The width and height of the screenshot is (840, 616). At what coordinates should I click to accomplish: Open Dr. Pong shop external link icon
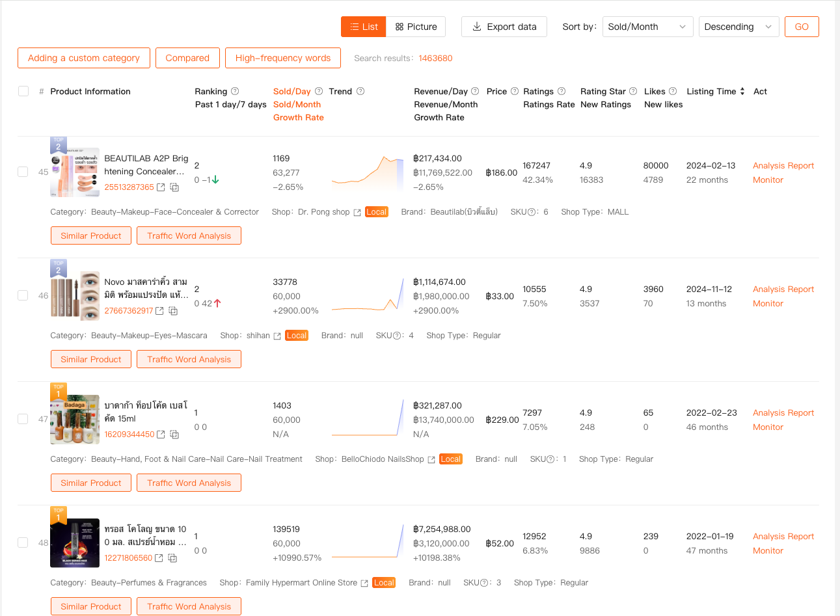[x=357, y=213]
